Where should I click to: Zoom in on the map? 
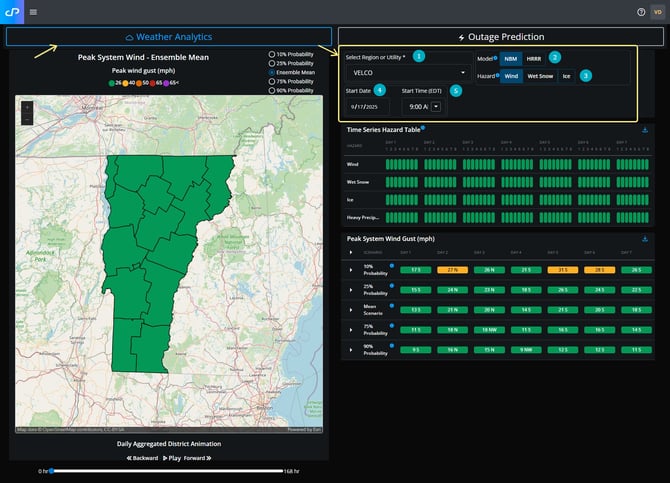coord(27,106)
